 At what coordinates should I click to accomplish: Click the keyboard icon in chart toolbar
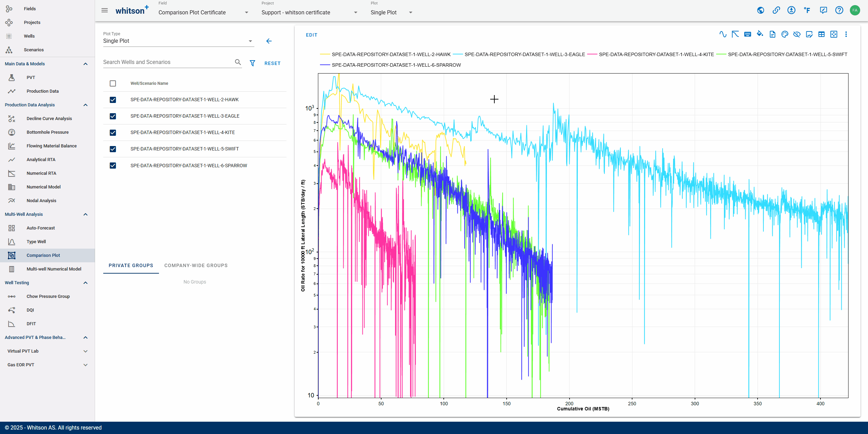[748, 34]
